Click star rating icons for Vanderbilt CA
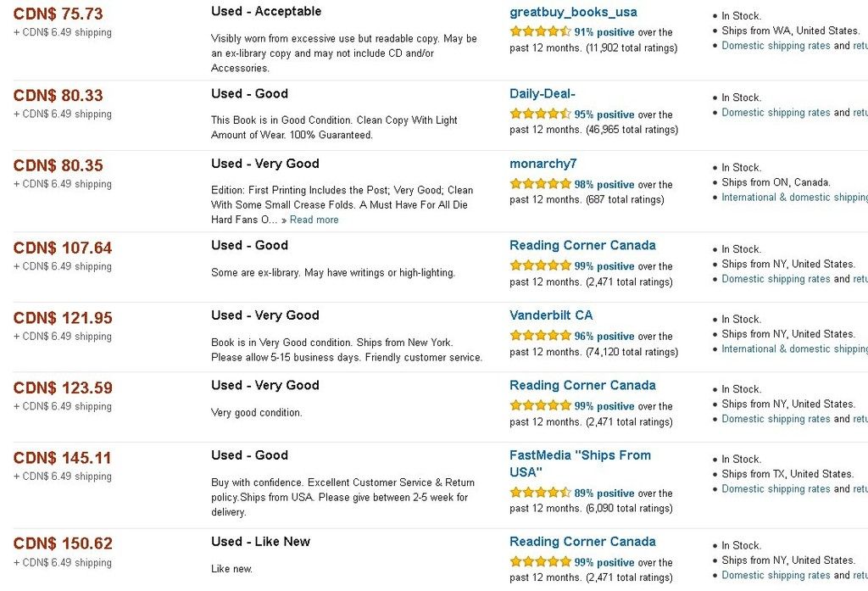The width and height of the screenshot is (868, 591). pyautogui.click(x=540, y=335)
